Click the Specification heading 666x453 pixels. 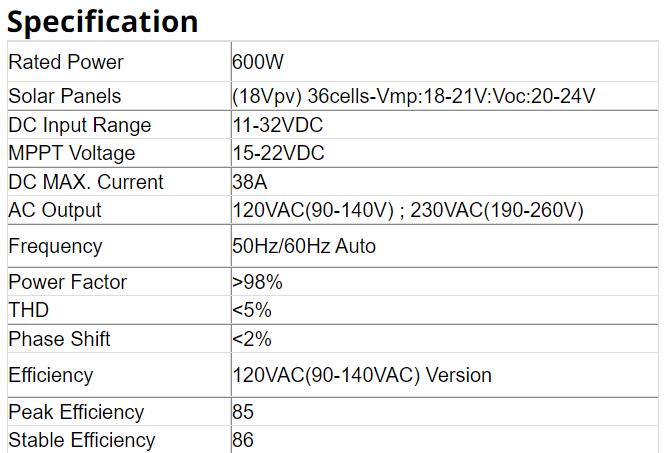(x=103, y=21)
